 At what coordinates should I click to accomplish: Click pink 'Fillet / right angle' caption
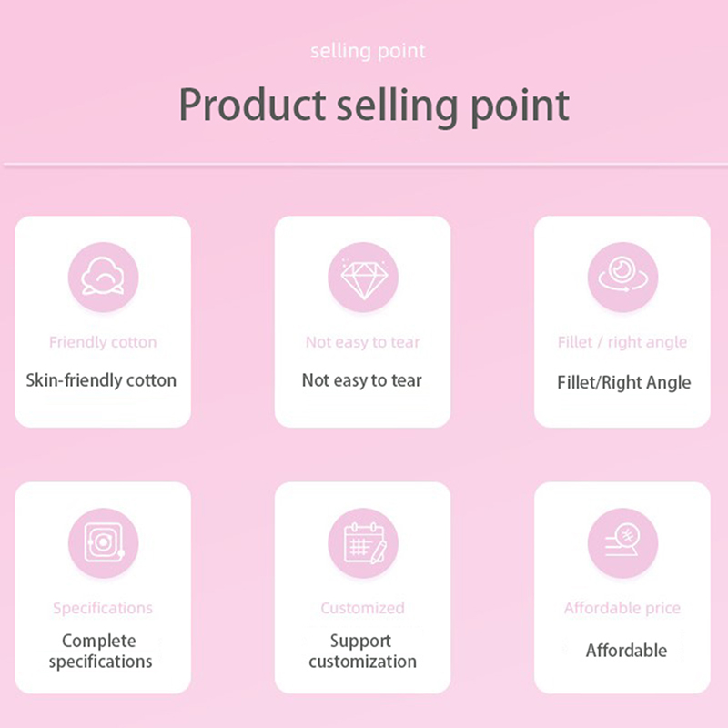pyautogui.click(x=622, y=342)
